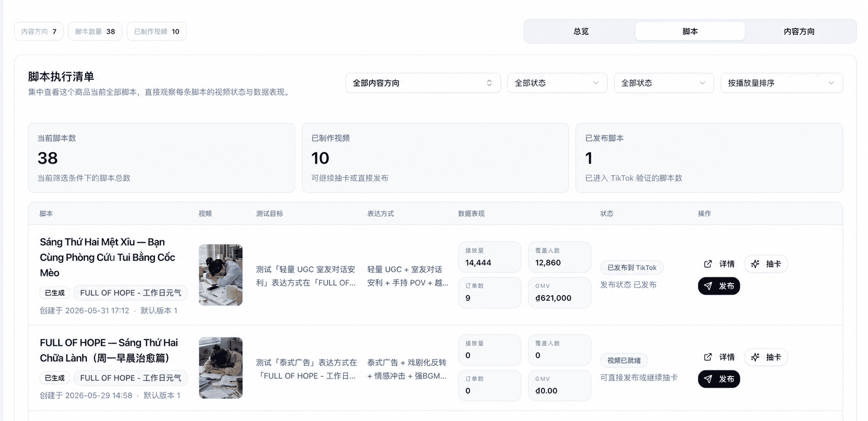The image size is (868, 421).
Task: Click 抽卡 for Sáng Thứ Hai Mệt Xỉu script
Action: tap(766, 264)
